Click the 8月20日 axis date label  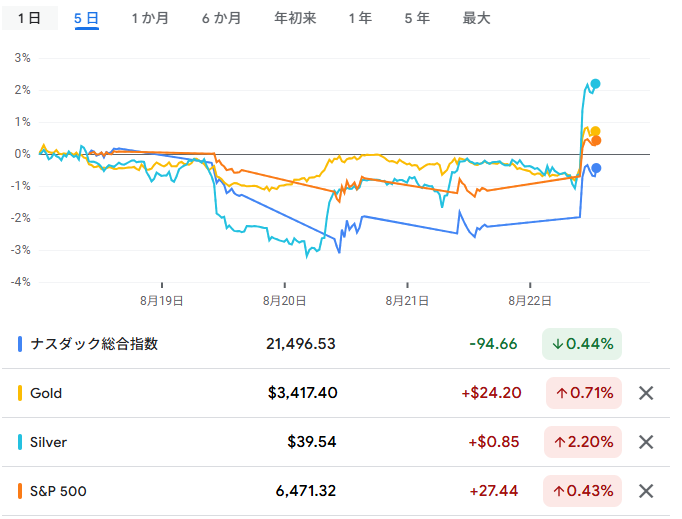pos(284,301)
